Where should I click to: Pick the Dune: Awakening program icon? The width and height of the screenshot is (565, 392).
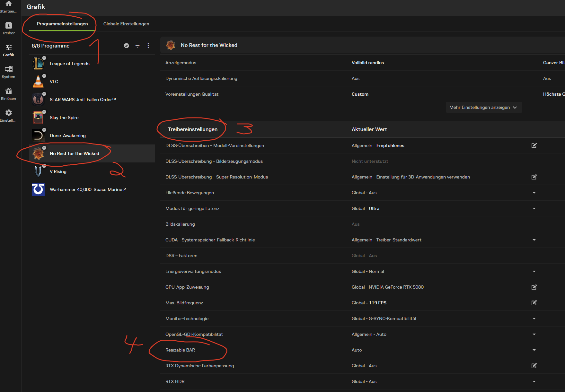(x=38, y=135)
